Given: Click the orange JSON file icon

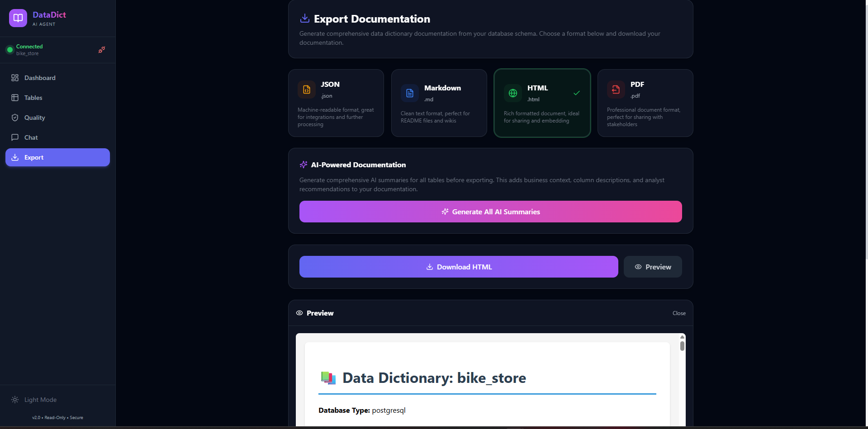Looking at the screenshot, I should point(307,90).
